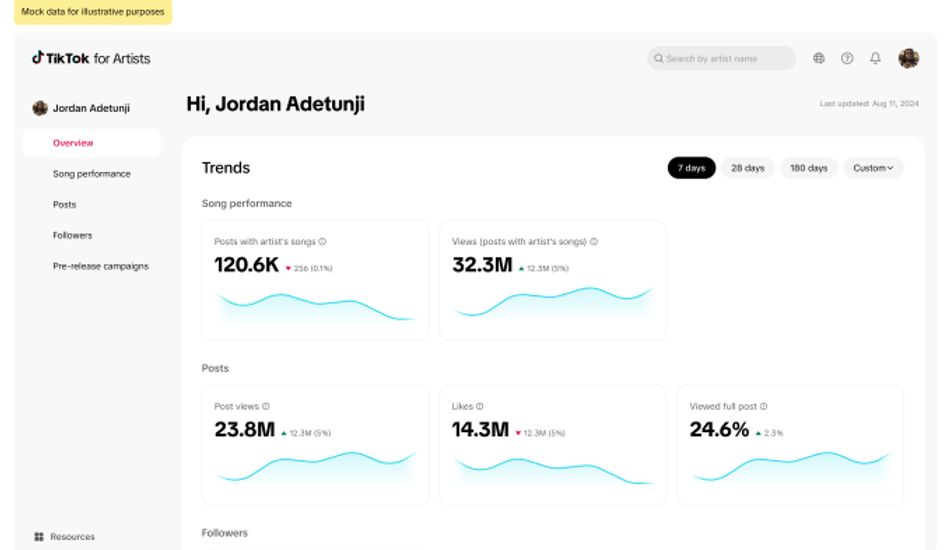Switch to the 28 days range
The width and height of the screenshot is (950, 550).
(747, 168)
